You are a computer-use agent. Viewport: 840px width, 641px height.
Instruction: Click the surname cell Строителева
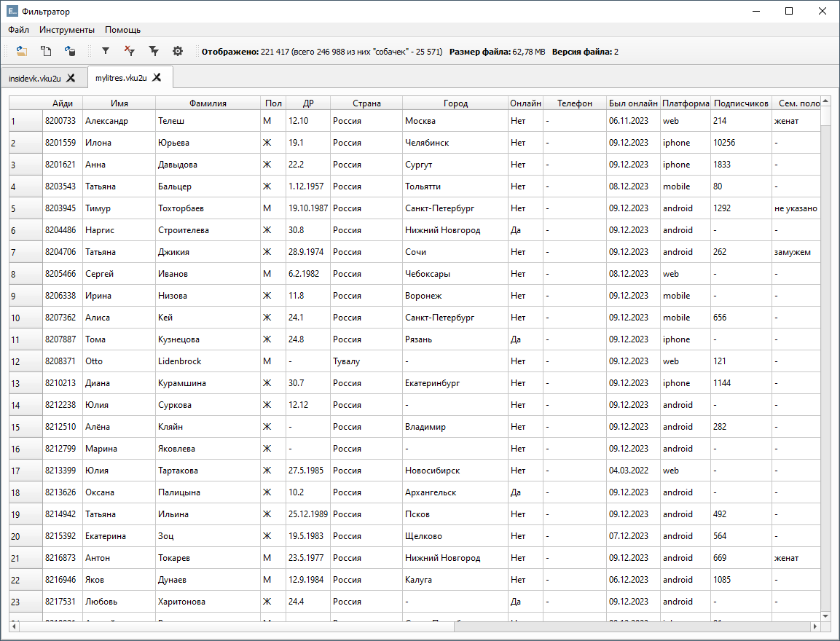coord(208,230)
